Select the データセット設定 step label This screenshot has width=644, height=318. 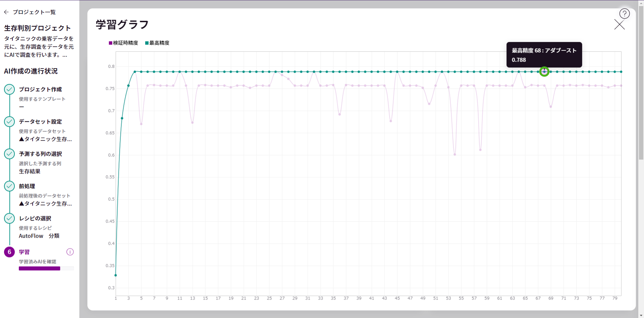[40, 122]
